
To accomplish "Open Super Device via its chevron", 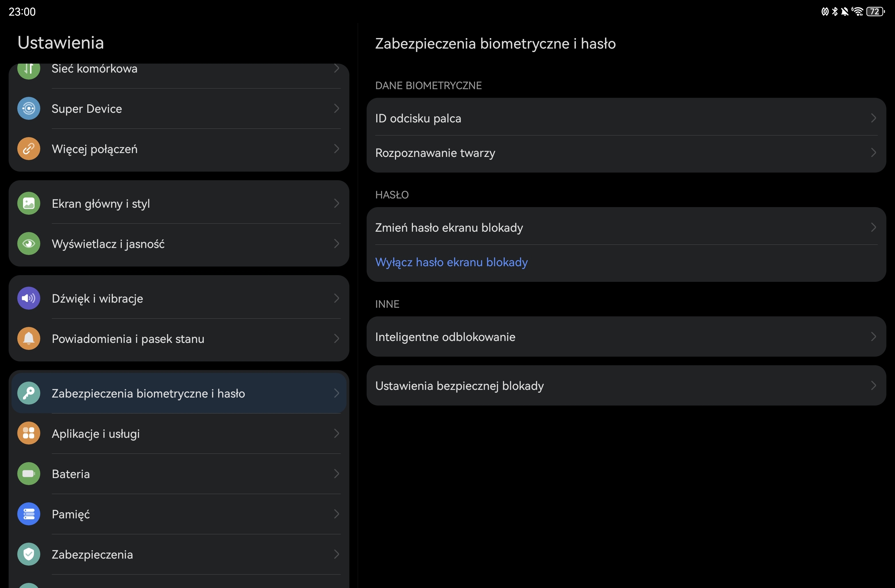I will [337, 109].
